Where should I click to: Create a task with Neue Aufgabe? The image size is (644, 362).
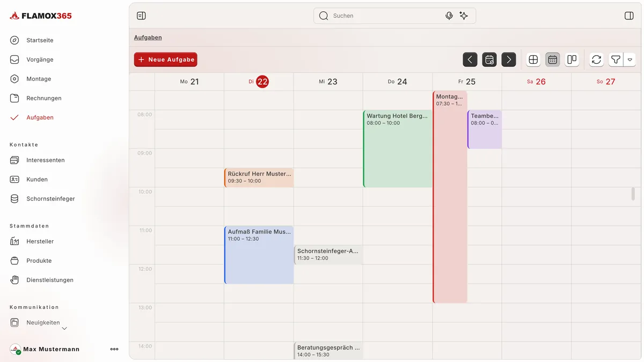[x=166, y=60]
